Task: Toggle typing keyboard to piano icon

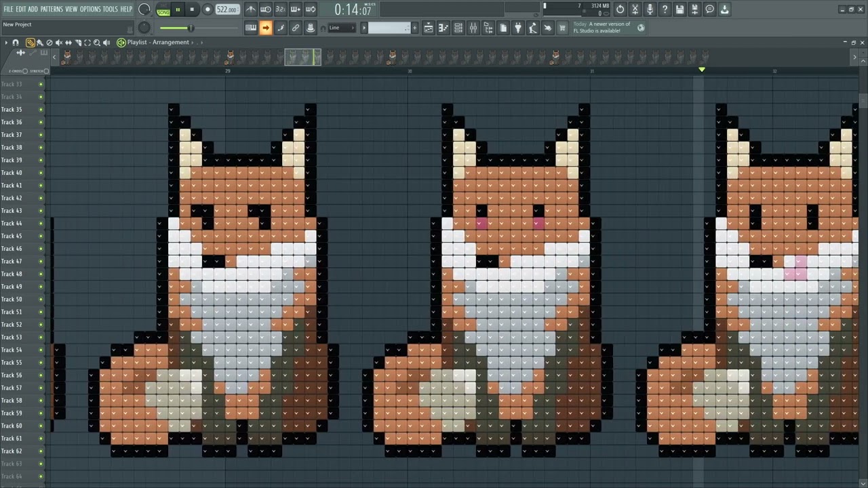Action: 251,28
